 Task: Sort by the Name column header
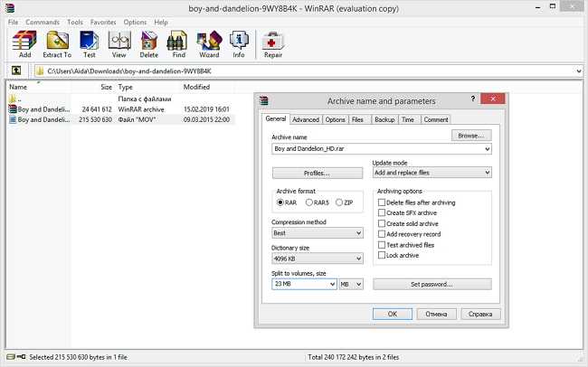pos(18,87)
